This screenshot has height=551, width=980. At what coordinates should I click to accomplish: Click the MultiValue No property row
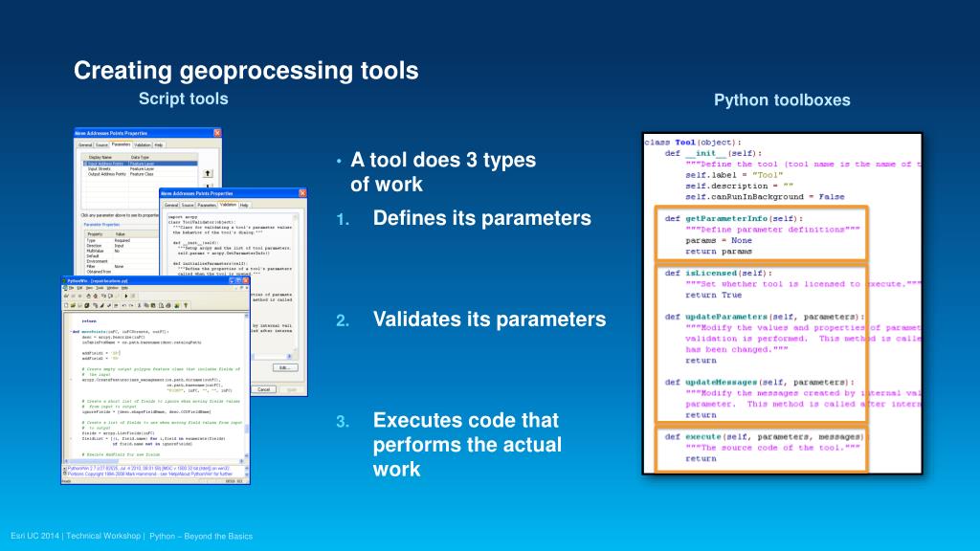pyautogui.click(x=121, y=251)
